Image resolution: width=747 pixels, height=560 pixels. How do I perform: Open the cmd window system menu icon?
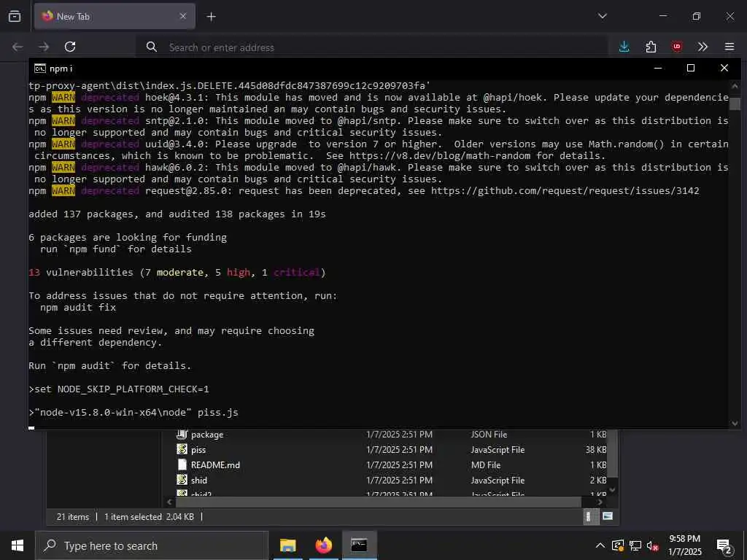click(40, 69)
